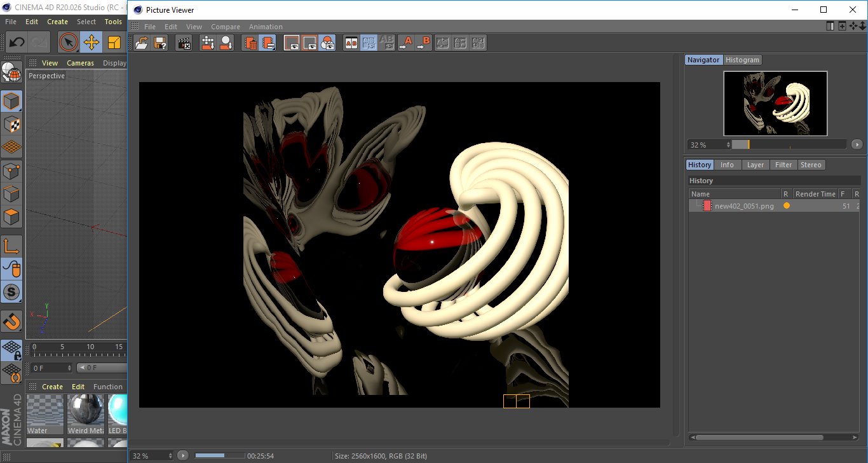Select the Live Selection tool
This screenshot has width=868, height=463.
tap(69, 43)
